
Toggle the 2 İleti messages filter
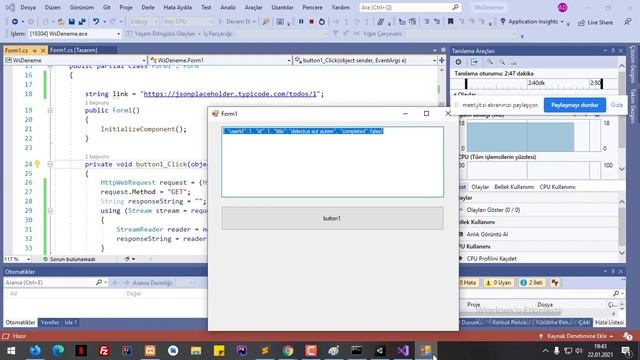click(x=532, y=282)
